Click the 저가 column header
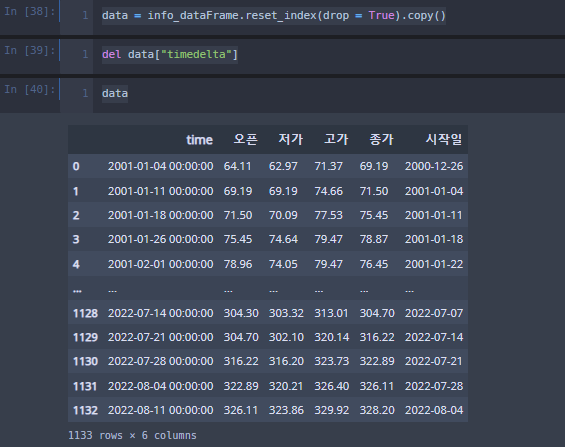The image size is (565, 447). click(291, 139)
